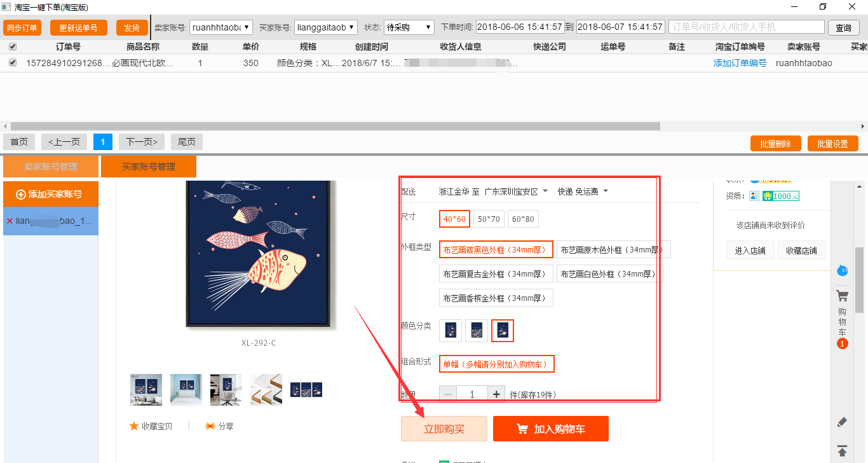
Task: Open the Wangwang chat bubble icon
Action: click(x=842, y=270)
